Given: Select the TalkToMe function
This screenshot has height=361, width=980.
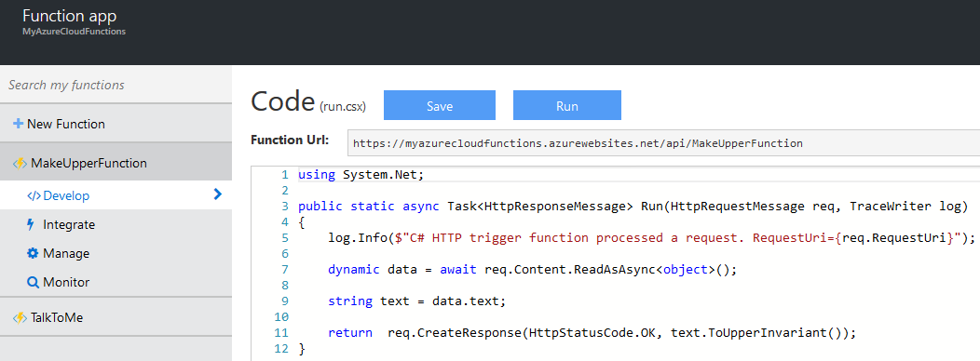Looking at the screenshot, I should click(x=116, y=317).
